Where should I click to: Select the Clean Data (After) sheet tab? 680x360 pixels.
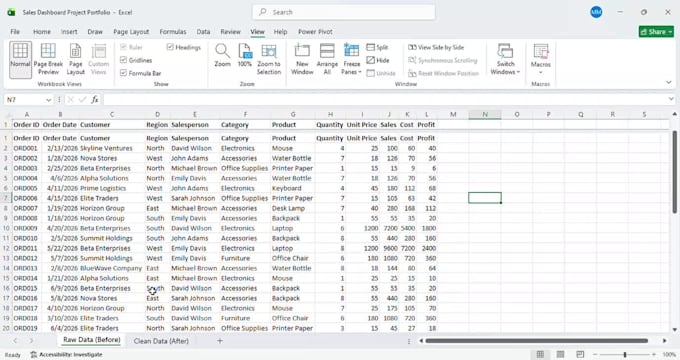(x=161, y=341)
